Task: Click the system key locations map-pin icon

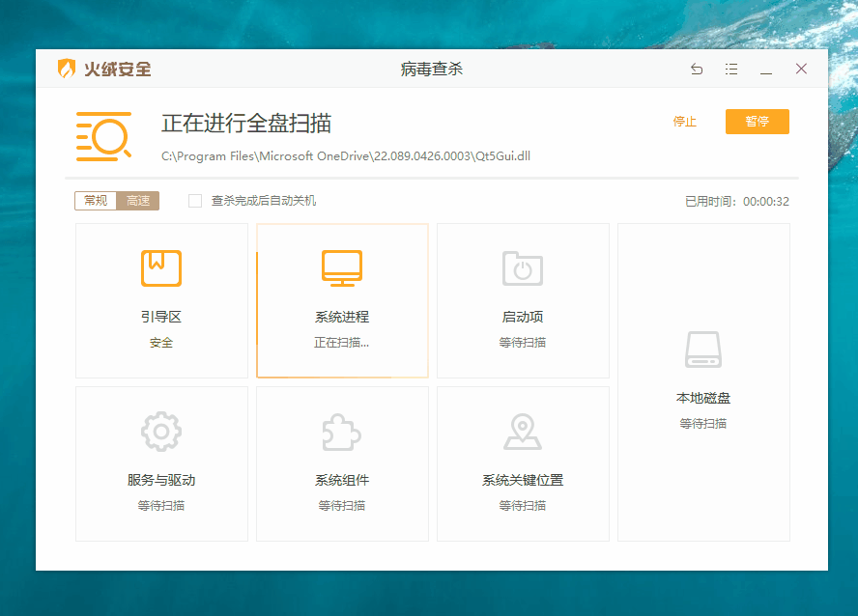Action: click(523, 432)
